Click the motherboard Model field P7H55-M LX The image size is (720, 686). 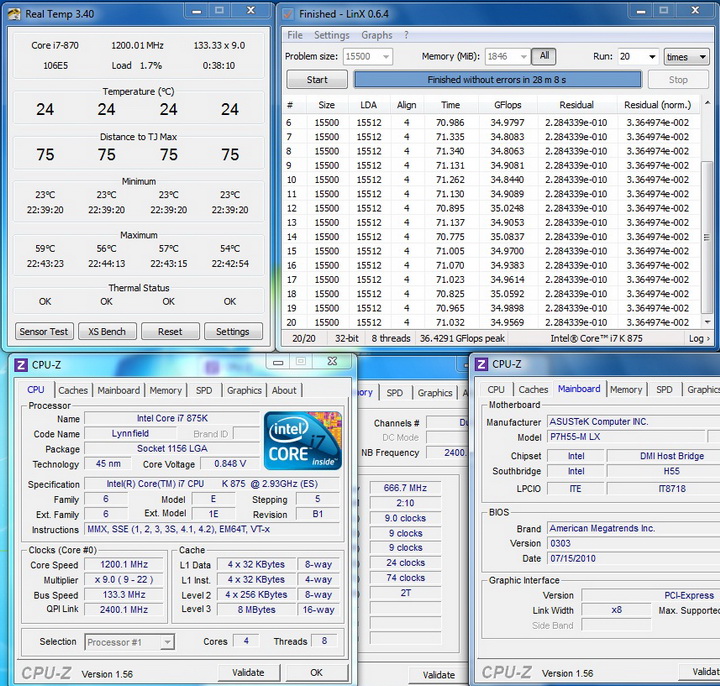pos(626,437)
